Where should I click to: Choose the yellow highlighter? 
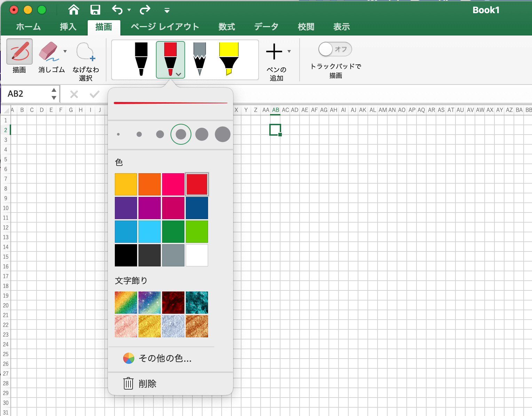(229, 59)
